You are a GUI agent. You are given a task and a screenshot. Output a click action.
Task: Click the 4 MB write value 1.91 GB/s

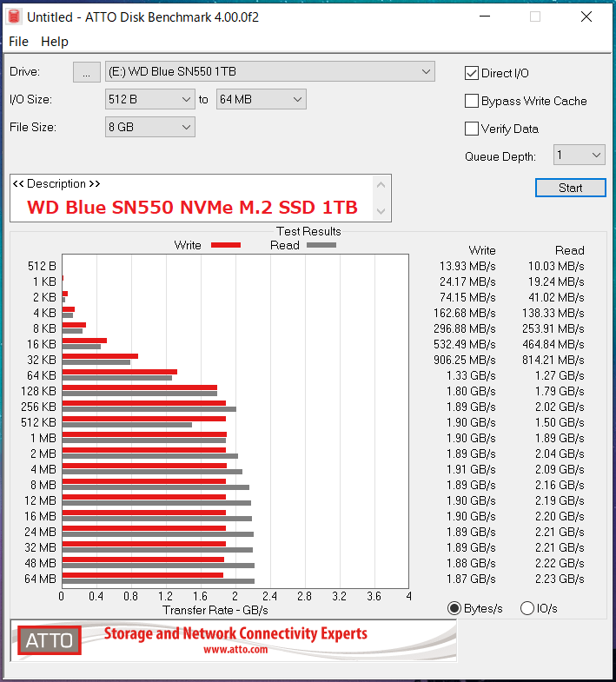click(471, 470)
